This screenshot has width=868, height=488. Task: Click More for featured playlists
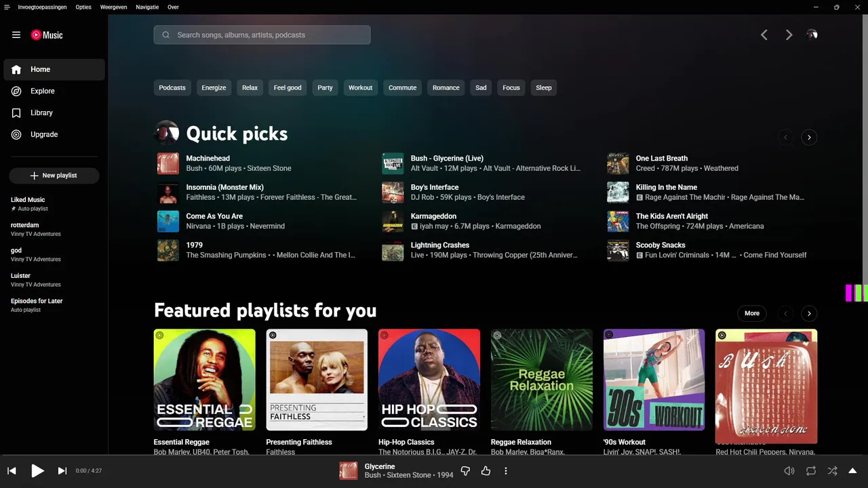point(752,313)
